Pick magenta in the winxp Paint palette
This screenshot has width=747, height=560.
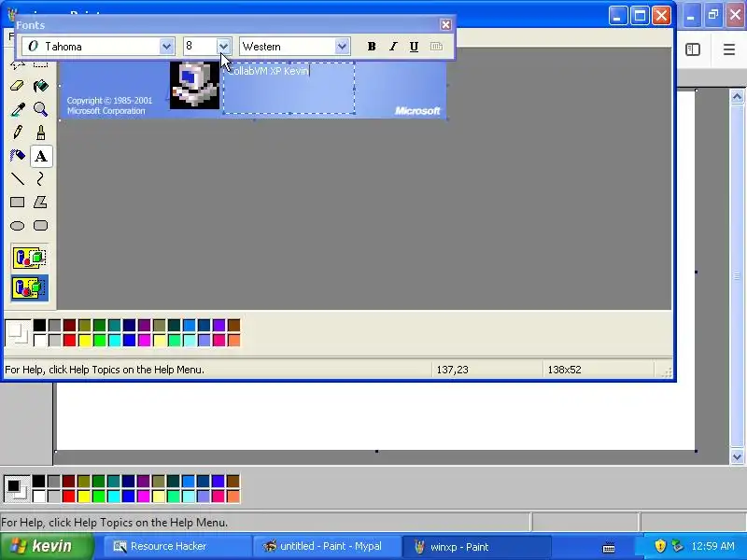pyautogui.click(x=145, y=340)
